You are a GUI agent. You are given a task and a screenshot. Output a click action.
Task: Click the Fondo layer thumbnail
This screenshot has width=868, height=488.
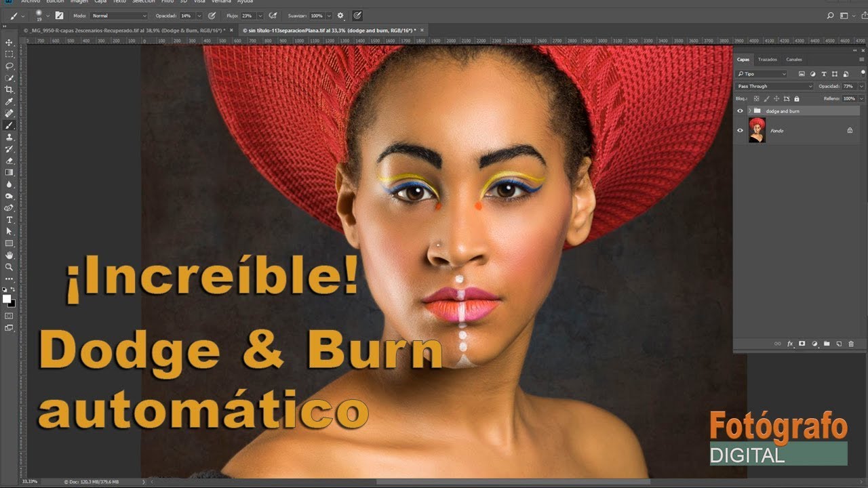pyautogui.click(x=757, y=130)
